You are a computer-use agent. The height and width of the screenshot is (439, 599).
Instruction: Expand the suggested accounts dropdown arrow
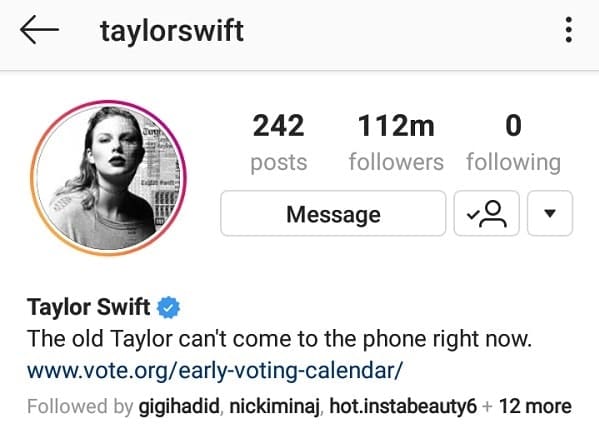coord(550,213)
